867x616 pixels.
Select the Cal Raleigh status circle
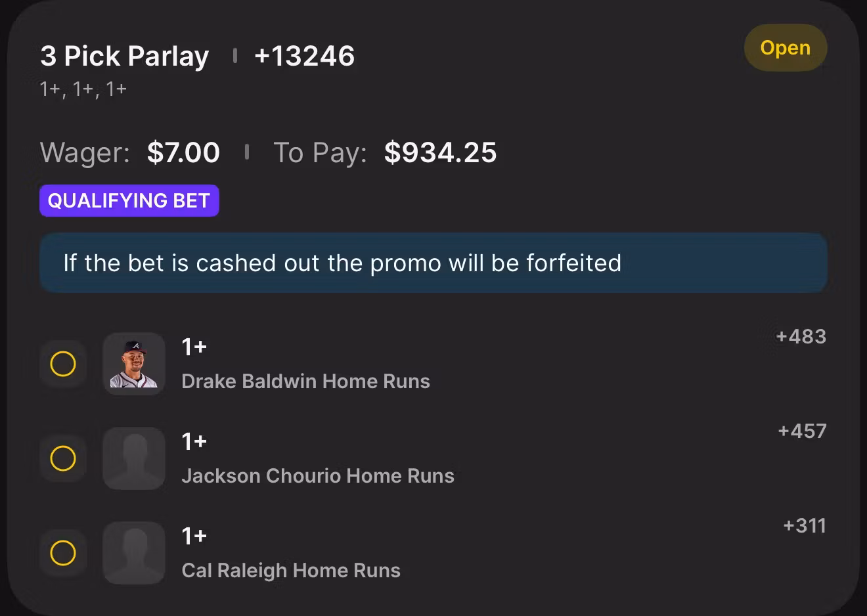point(63,553)
